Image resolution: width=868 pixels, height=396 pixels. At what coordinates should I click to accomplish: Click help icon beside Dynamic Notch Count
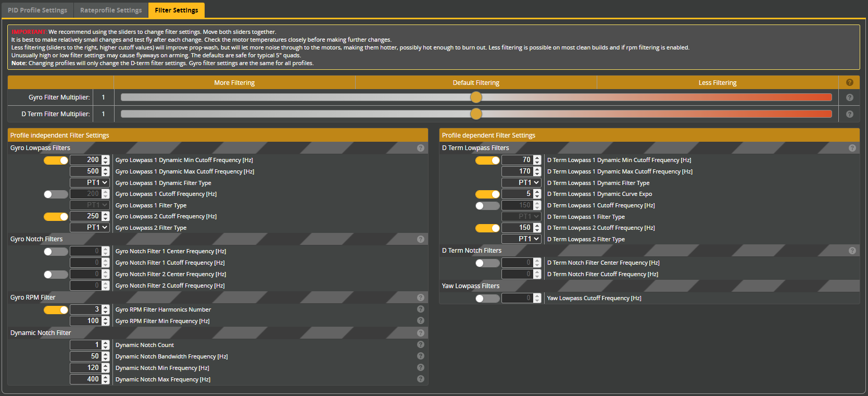420,344
